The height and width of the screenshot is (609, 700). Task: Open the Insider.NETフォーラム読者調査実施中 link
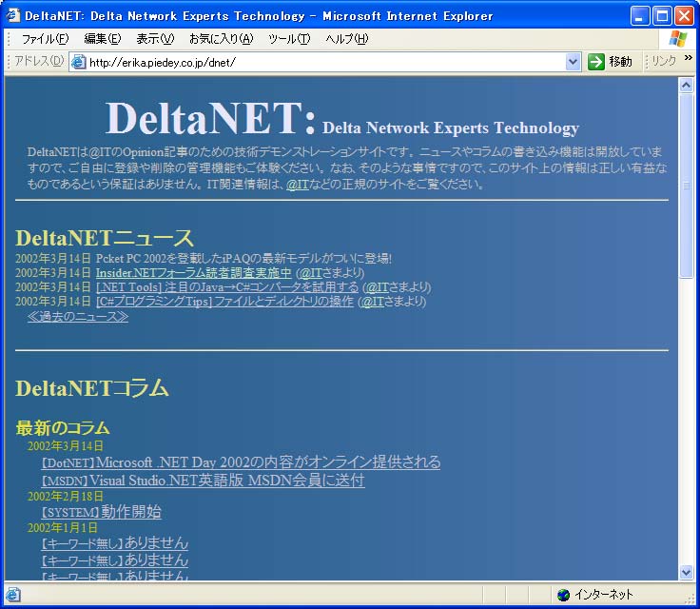(194, 272)
